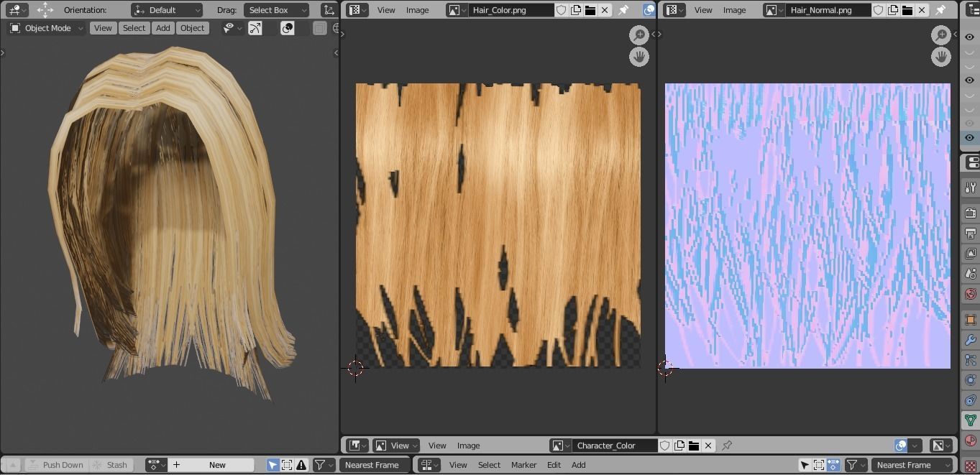The height and width of the screenshot is (475, 980).
Task: Click the Hair_Color texture image
Action: [498, 225]
